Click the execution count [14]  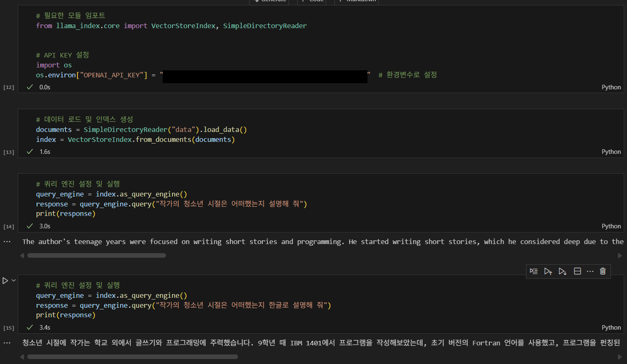(9, 227)
